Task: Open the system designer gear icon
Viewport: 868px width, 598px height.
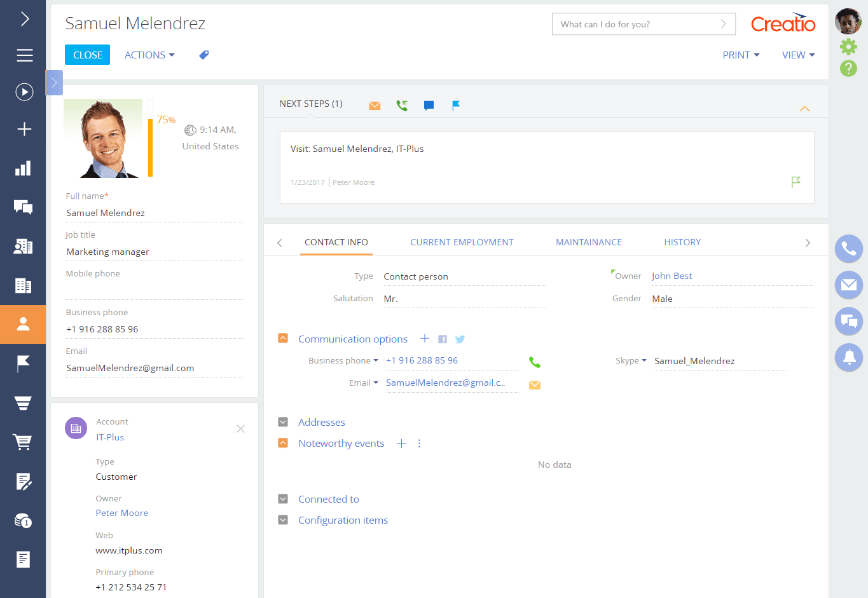Action: click(848, 46)
